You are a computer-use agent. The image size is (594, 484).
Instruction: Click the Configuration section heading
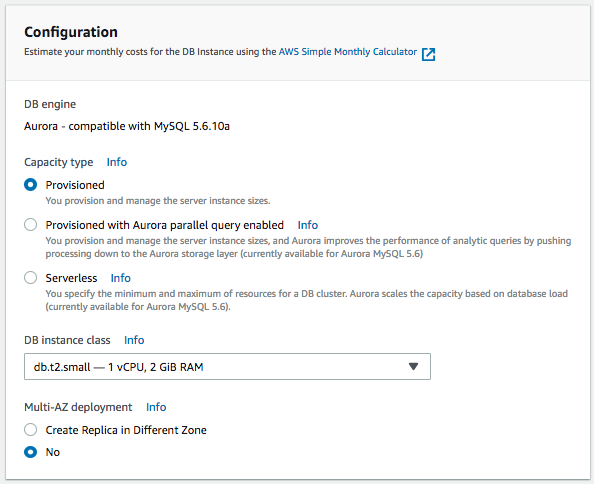(x=71, y=32)
